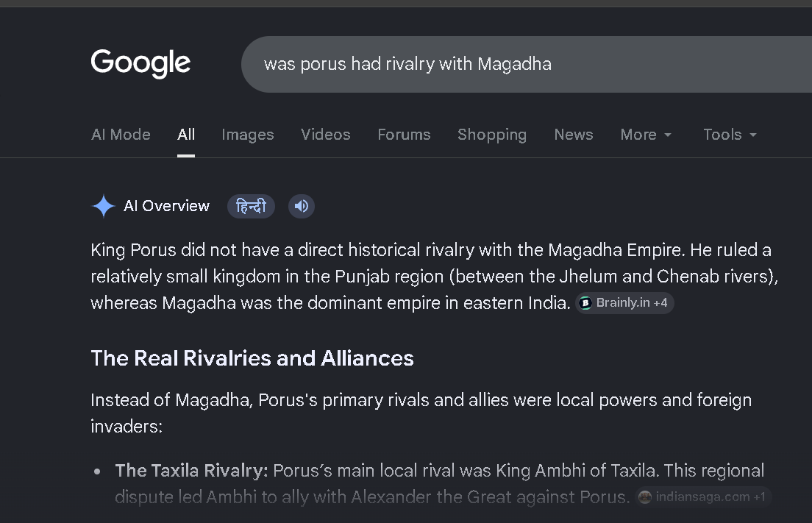Screen dimensions: 812x523
Task: Open the Forums tab
Action: [404, 135]
